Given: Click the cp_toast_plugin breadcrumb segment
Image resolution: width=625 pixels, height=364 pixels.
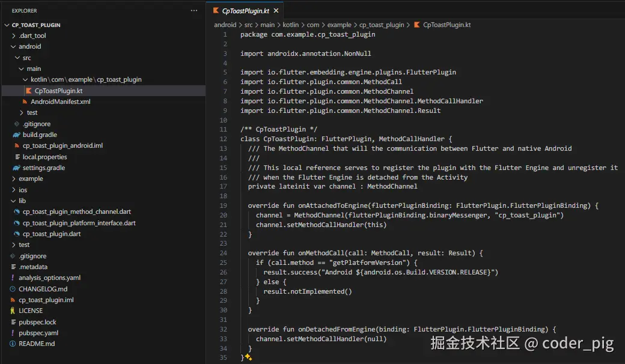Looking at the screenshot, I should 382,25.
